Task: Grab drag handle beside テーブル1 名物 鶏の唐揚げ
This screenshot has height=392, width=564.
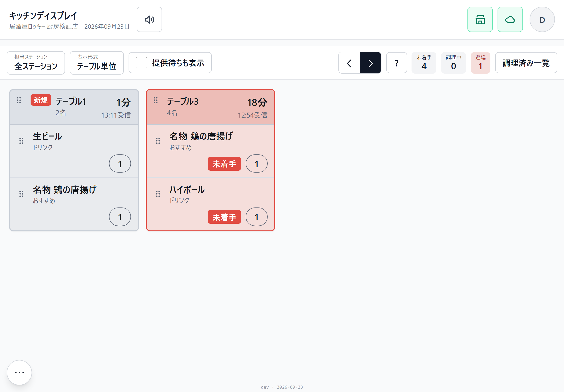Action: 21,194
